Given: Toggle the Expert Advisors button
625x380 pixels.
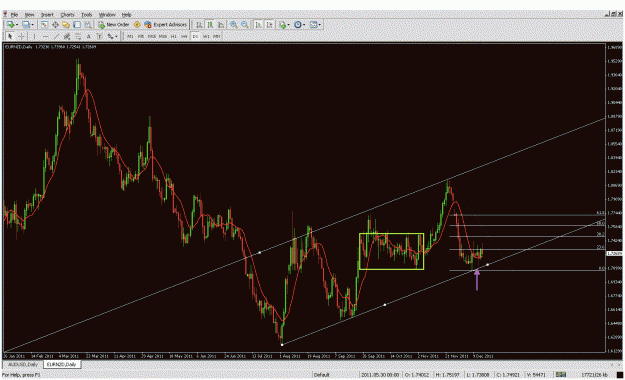Looking at the screenshot, I should pos(165,25).
